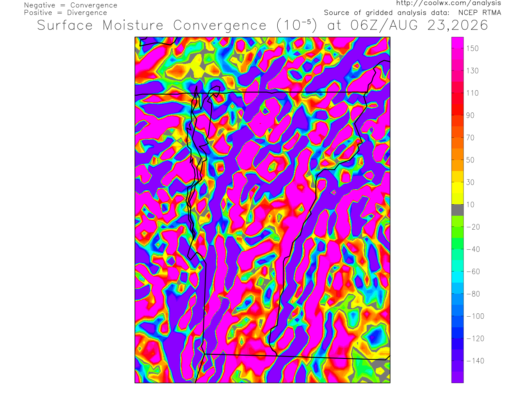Select the yellow band above 10 on scale

click(457, 199)
